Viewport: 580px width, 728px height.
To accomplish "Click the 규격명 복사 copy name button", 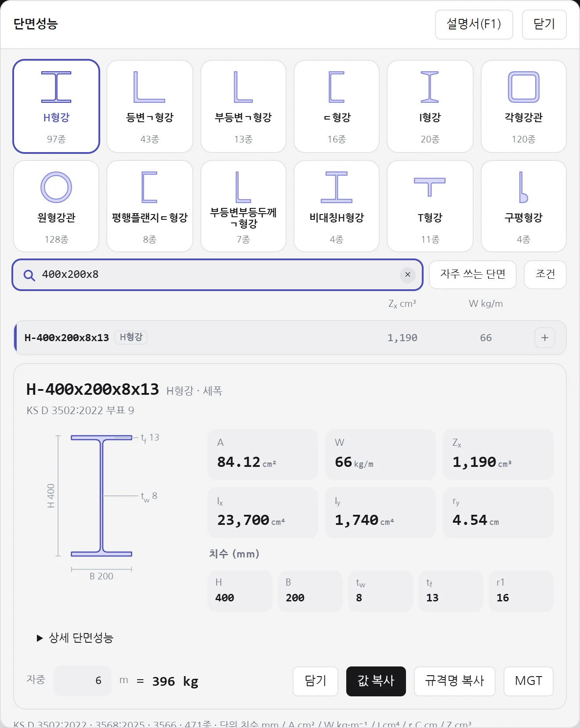I will (x=455, y=681).
